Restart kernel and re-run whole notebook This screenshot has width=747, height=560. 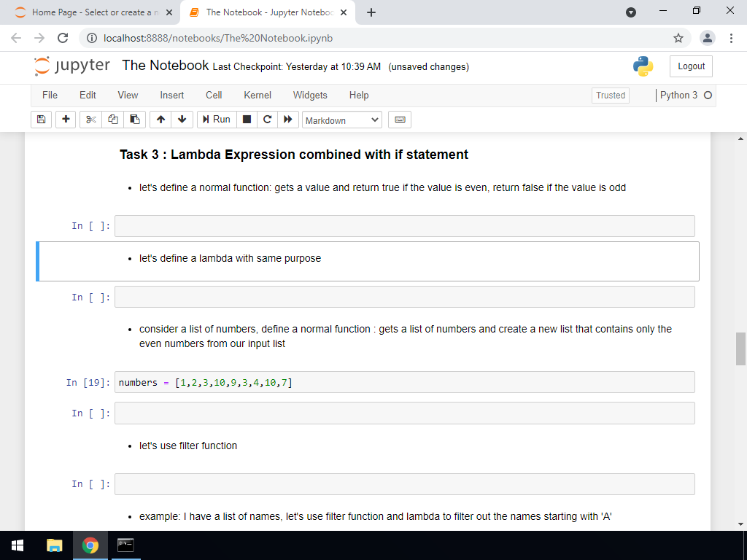287,120
